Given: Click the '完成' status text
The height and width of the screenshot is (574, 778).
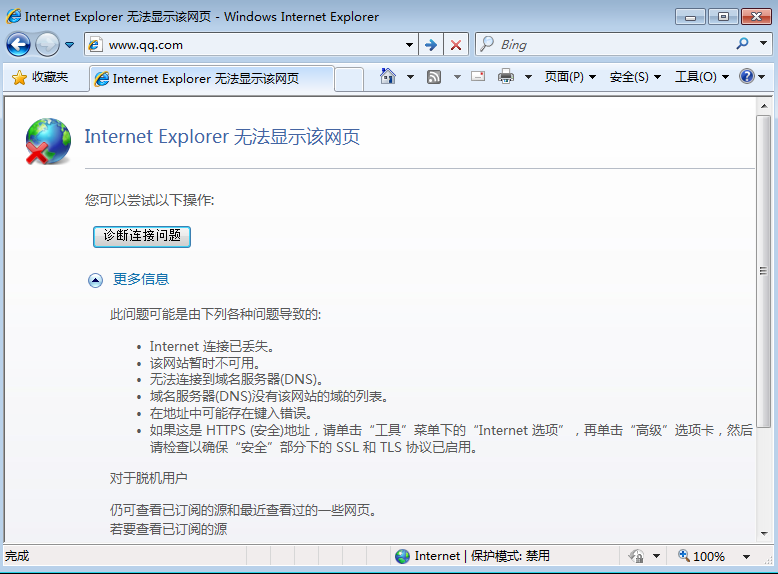Looking at the screenshot, I should click(17, 556).
